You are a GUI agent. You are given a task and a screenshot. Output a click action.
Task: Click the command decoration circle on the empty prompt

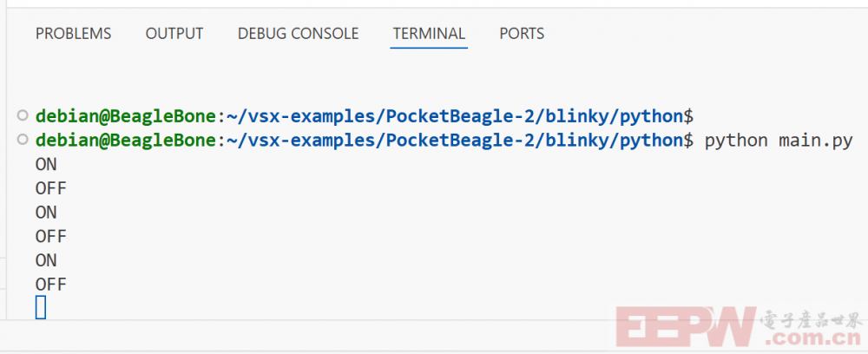pos(23,115)
